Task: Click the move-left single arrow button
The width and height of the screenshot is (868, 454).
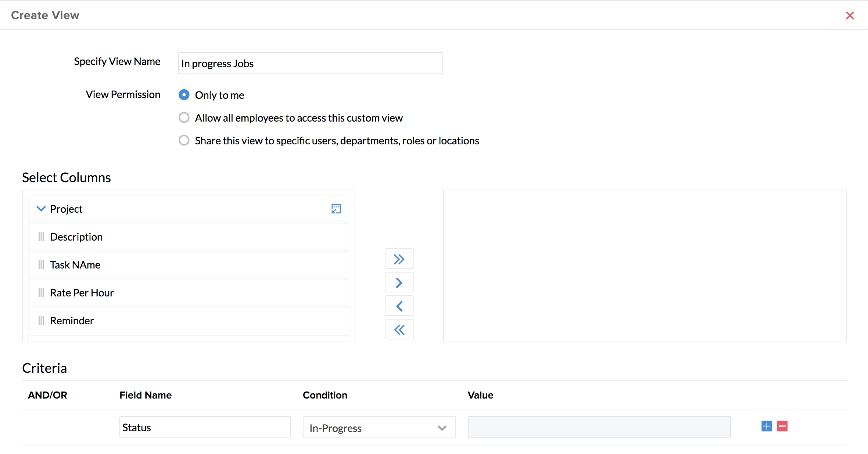Action: coord(399,306)
